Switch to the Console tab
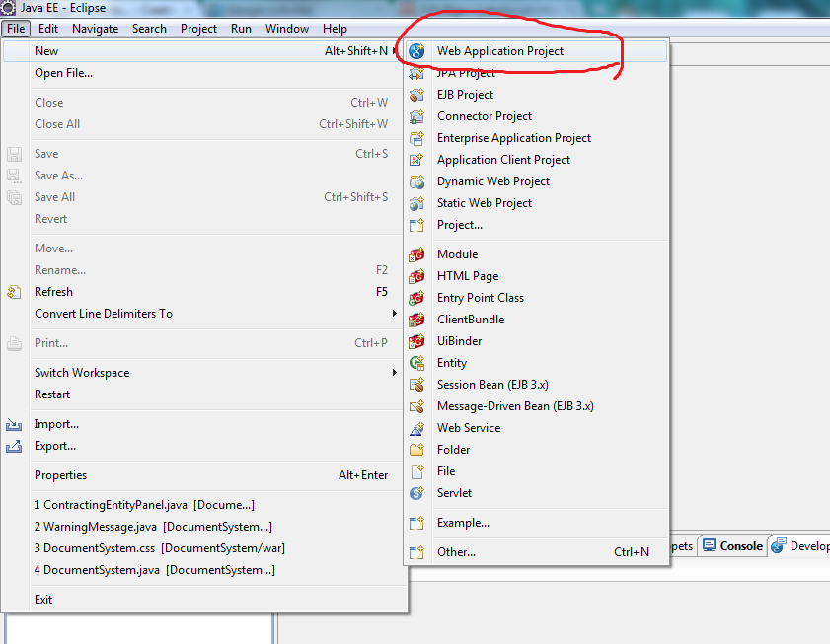The image size is (830, 644). click(x=733, y=546)
